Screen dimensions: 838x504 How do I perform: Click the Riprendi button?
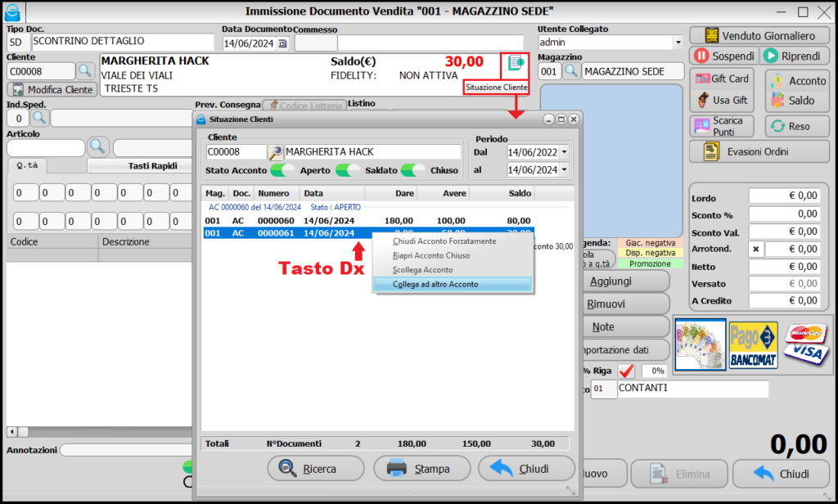(795, 56)
